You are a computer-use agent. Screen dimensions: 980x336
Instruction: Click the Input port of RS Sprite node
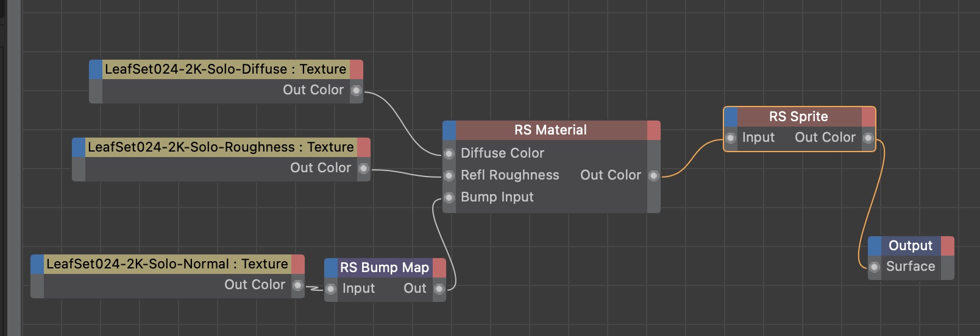coord(731,138)
